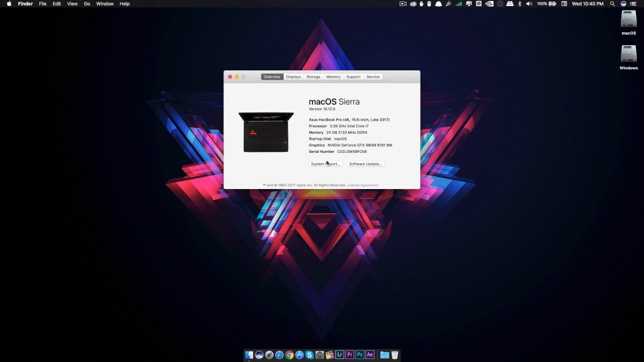Image resolution: width=644 pixels, height=362 pixels.
Task: Click the Spotlight search magnifier
Action: [612, 4]
